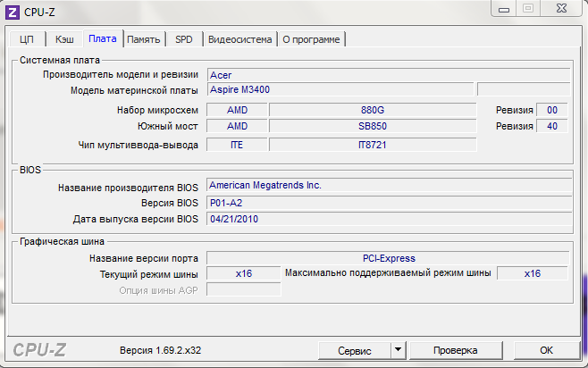The image size is (588, 368).
Task: Click the BIOS date 04/21/2010
Action: pyautogui.click(x=389, y=219)
